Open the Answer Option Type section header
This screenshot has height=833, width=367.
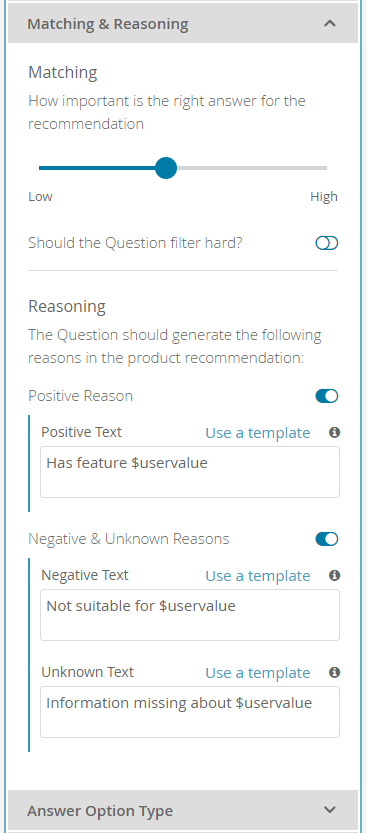(x=183, y=811)
